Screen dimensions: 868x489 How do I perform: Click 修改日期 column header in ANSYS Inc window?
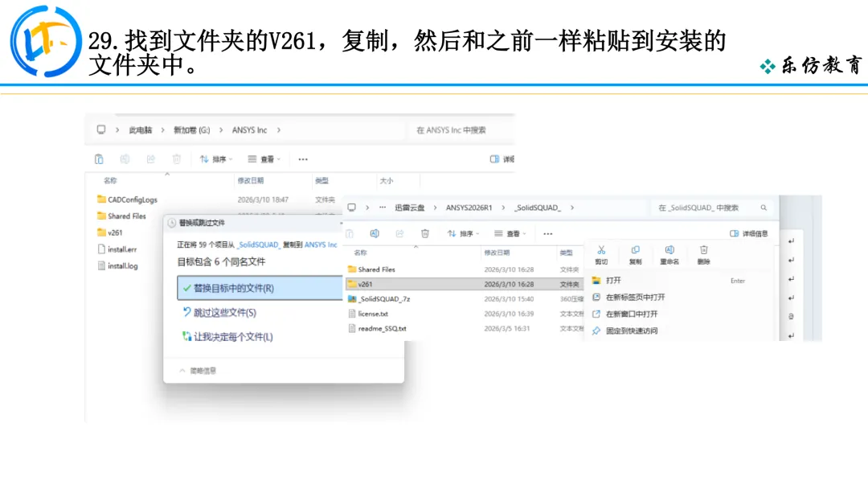[250, 180]
